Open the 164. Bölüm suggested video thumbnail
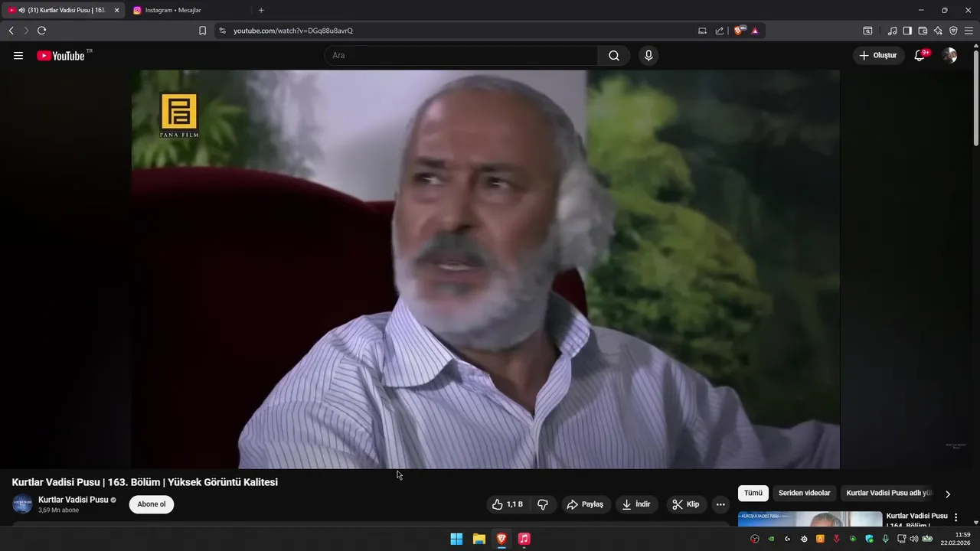Image resolution: width=980 pixels, height=551 pixels. point(810,519)
